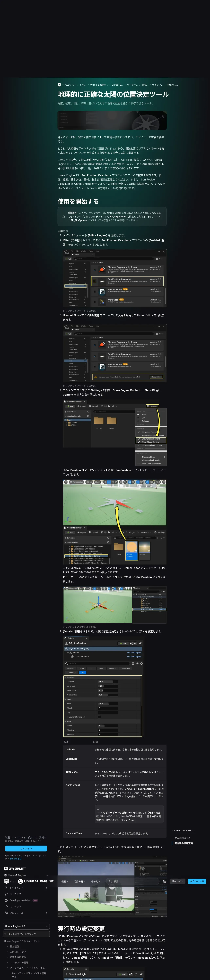Open Developer Assistant in the sidebar
The height and width of the screenshot is (980, 210).
[x=21, y=900]
